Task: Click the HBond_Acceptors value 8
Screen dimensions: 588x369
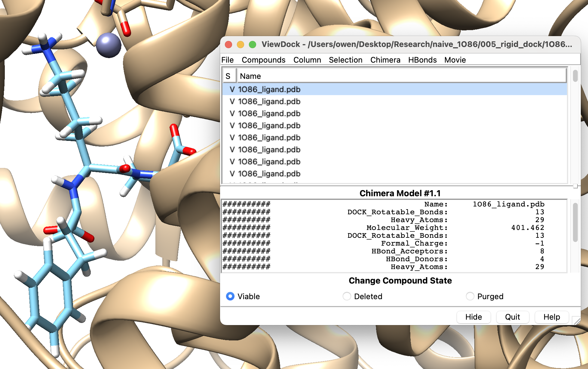Action: [542, 251]
